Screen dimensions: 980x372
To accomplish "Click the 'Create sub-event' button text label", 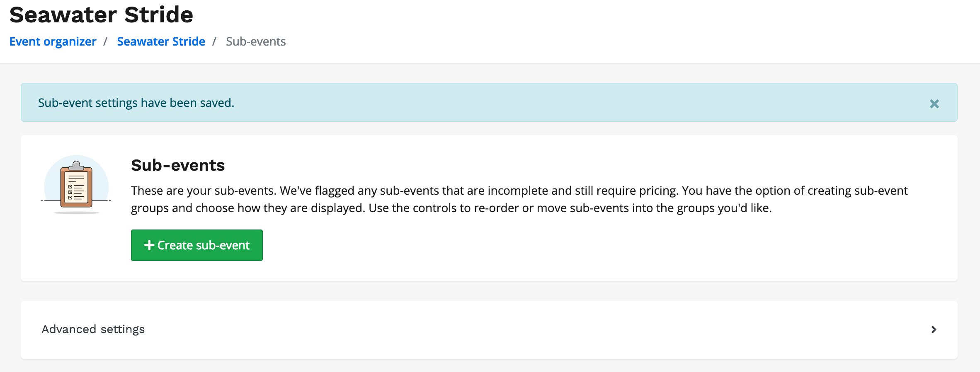I will point(204,245).
